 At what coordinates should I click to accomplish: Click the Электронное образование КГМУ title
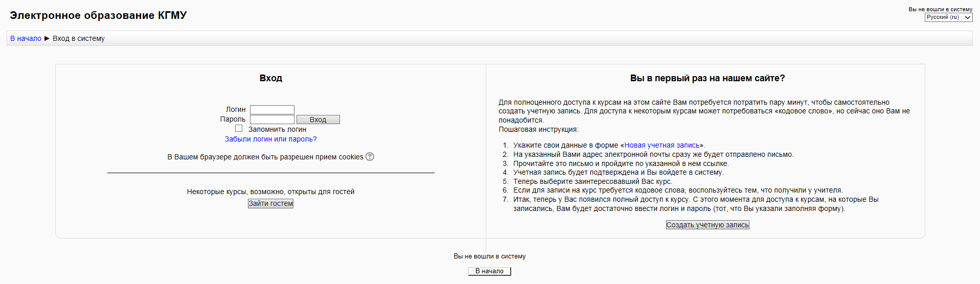pyautogui.click(x=98, y=15)
